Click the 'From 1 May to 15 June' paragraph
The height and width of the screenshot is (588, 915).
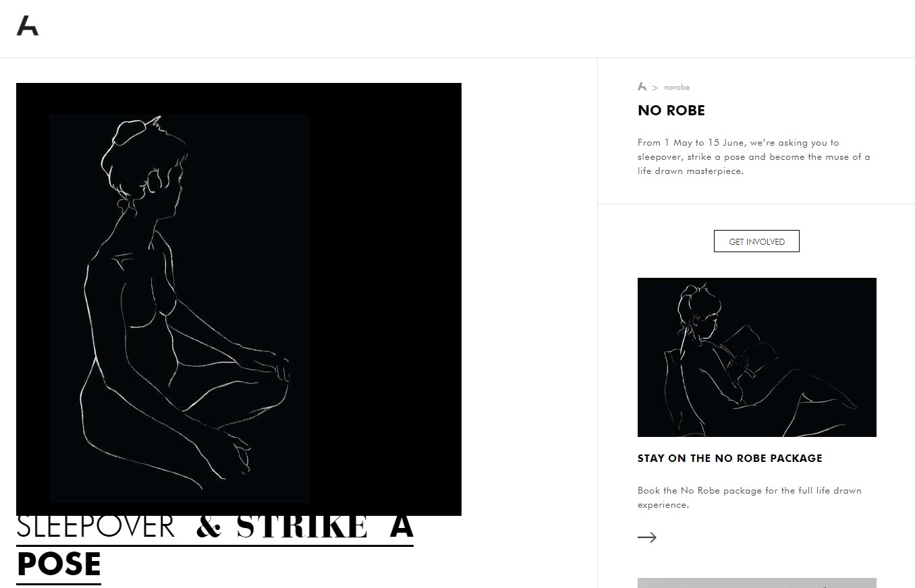click(754, 157)
